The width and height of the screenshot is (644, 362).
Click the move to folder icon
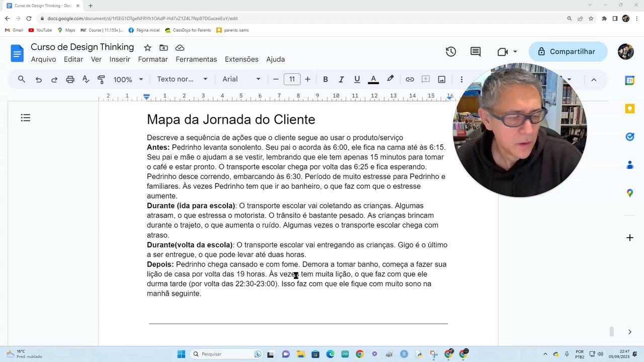point(164,48)
